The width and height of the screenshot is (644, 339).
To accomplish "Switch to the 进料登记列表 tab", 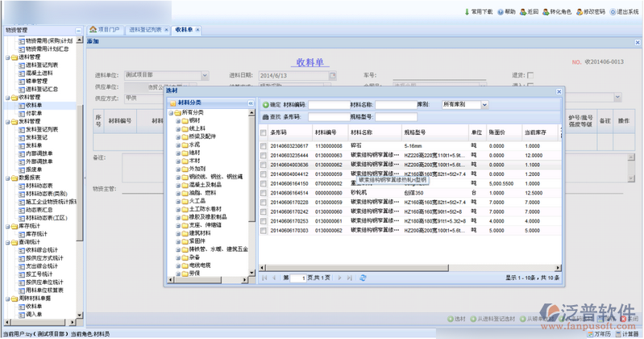I will coord(146,30).
